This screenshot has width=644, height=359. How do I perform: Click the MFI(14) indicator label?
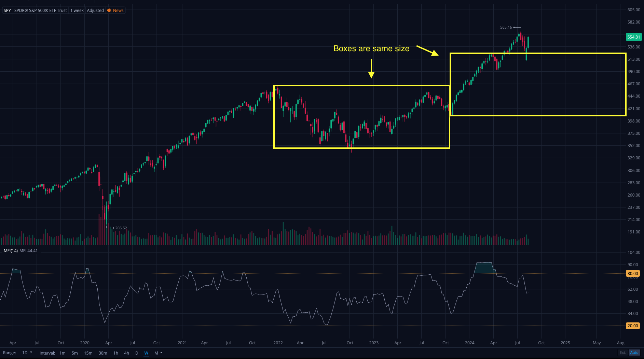(x=11, y=251)
